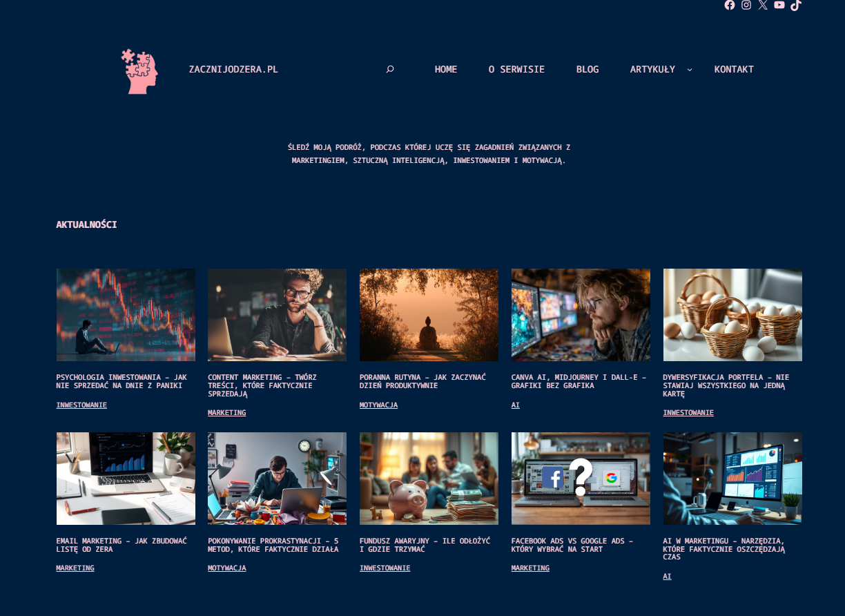Expand the Artykuły submenu chevron
The image size is (845, 616).
pos(689,69)
